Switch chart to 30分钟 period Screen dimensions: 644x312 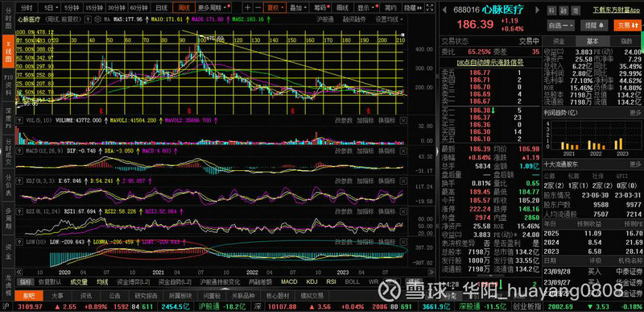[117, 8]
